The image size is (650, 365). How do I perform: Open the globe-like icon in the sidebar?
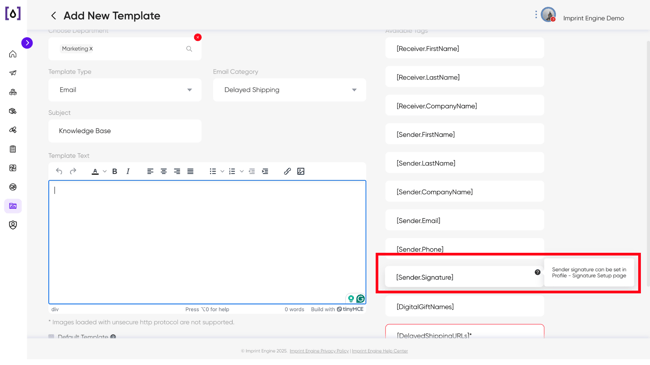[x=13, y=187]
